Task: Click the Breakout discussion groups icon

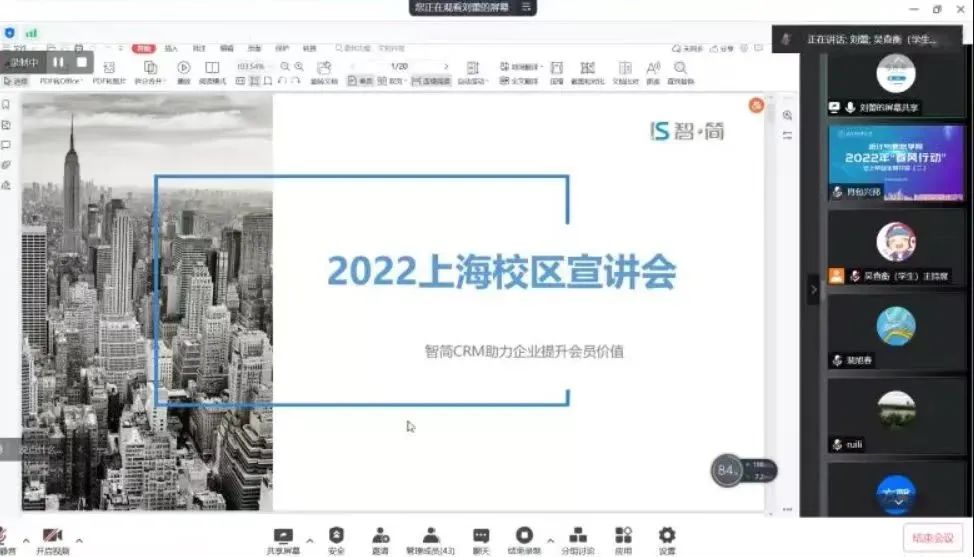Action: tap(577, 538)
